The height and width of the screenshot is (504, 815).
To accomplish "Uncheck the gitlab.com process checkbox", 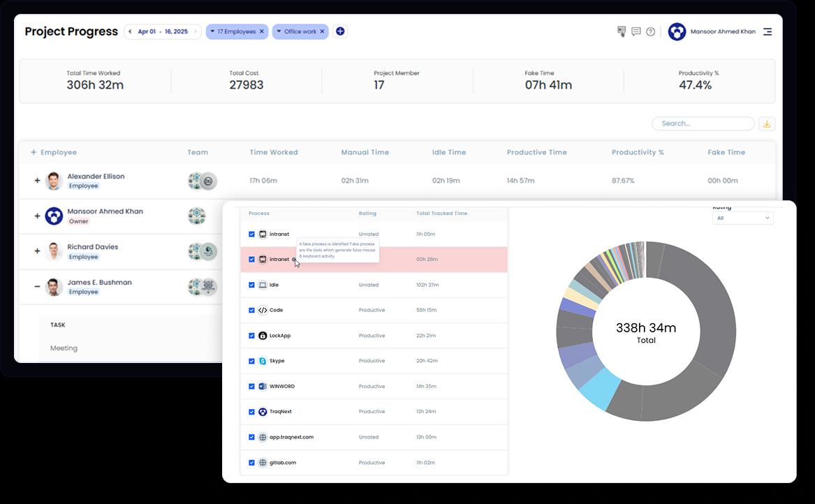I will point(251,463).
